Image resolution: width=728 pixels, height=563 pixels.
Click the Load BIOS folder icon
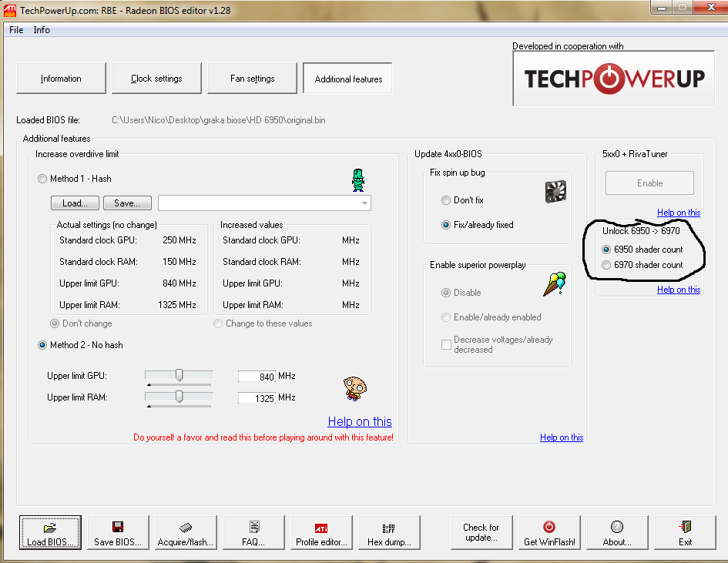pyautogui.click(x=49, y=528)
